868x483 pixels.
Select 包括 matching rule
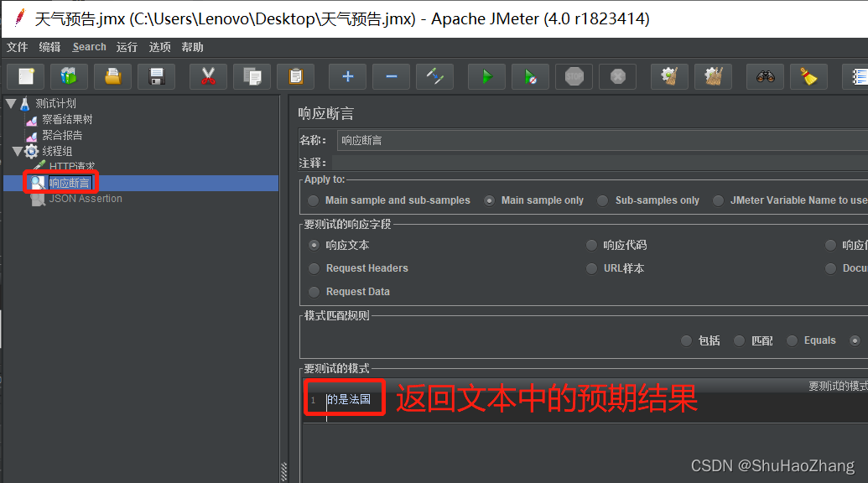[x=700, y=340]
